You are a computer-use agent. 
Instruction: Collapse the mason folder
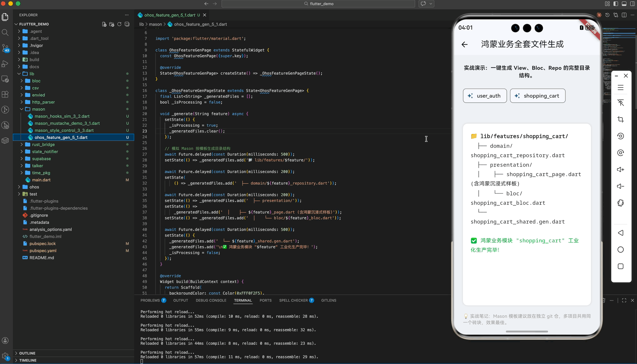click(38, 109)
